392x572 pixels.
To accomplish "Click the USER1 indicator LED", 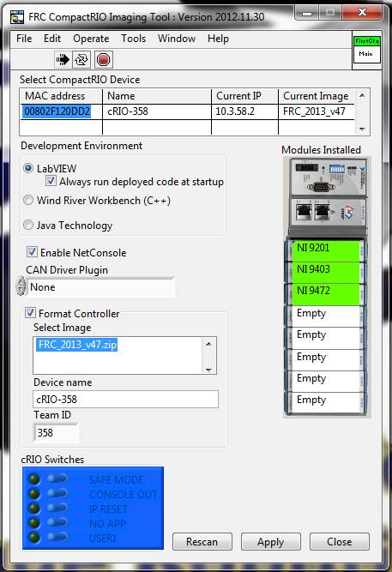I will (34, 537).
